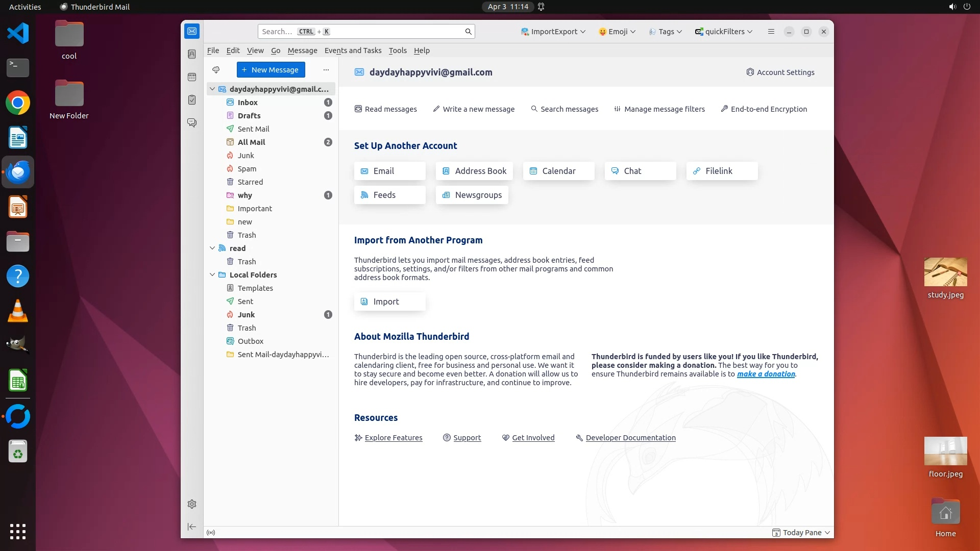Open the Thunderbird app menu hamburger icon
Screen dimensions: 980x551
click(771, 32)
